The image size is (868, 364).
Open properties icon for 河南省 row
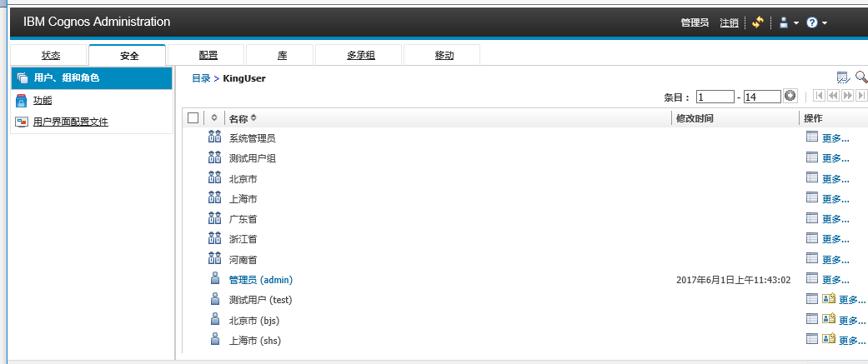point(811,257)
